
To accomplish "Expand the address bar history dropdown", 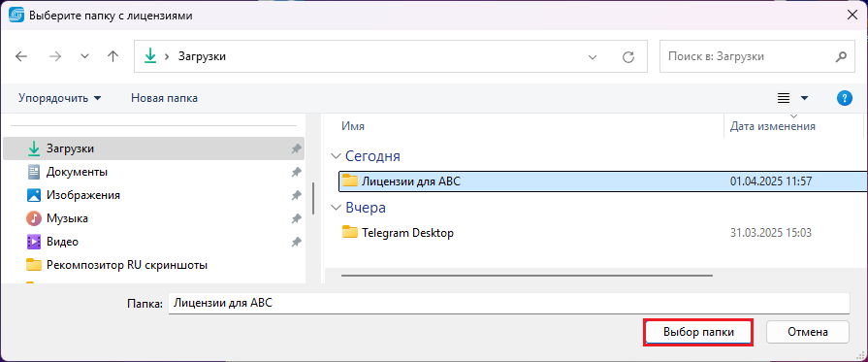I will click(593, 56).
